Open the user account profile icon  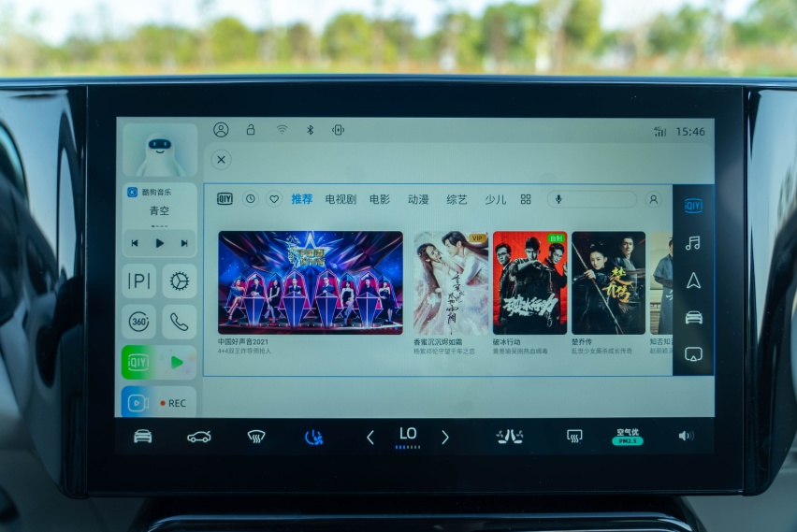[221, 130]
